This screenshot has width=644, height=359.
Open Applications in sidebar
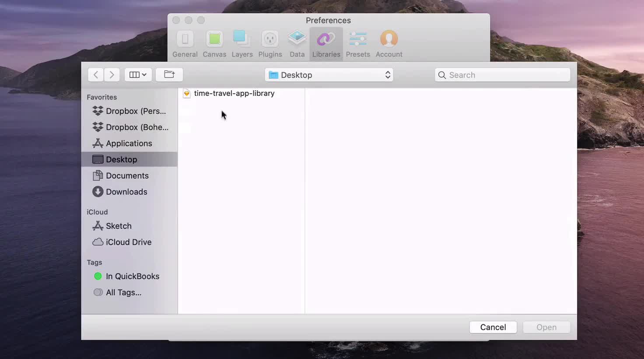click(x=129, y=144)
